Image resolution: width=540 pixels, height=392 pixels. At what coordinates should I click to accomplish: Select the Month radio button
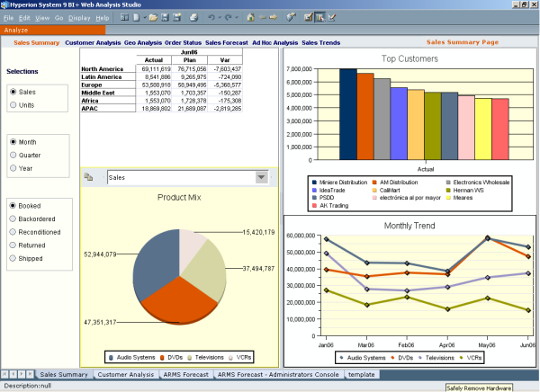point(13,142)
